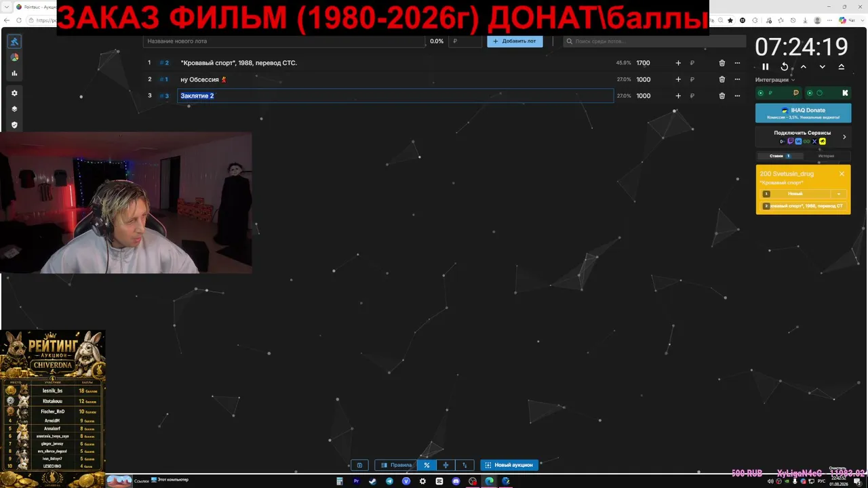Click the 1000 amount of "Заклятие 2"
The height and width of the screenshot is (488, 868).
click(x=643, y=96)
